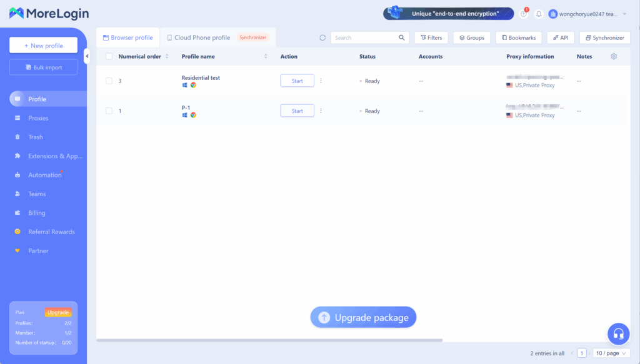Screen dimensions: 640x364
Task: Select the Residential test profile checkbox
Action: [109, 81]
